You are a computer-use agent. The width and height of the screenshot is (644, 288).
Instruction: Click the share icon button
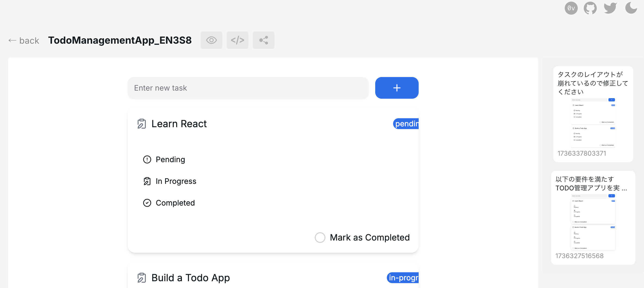coord(263,40)
